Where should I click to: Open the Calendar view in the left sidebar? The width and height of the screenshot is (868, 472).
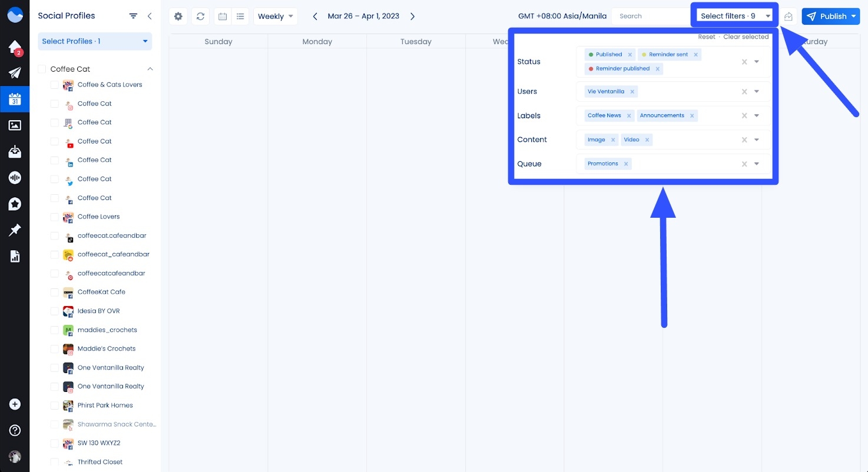[x=15, y=99]
